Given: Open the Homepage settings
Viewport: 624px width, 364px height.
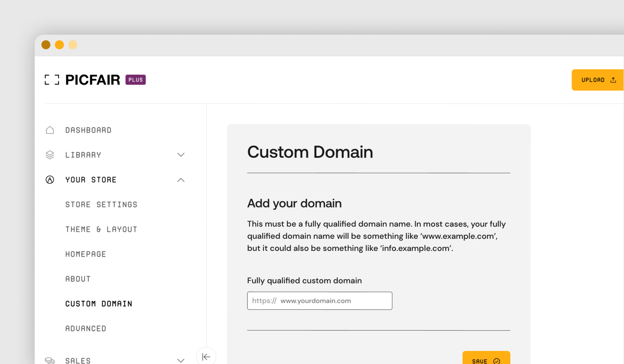Looking at the screenshot, I should (x=86, y=254).
